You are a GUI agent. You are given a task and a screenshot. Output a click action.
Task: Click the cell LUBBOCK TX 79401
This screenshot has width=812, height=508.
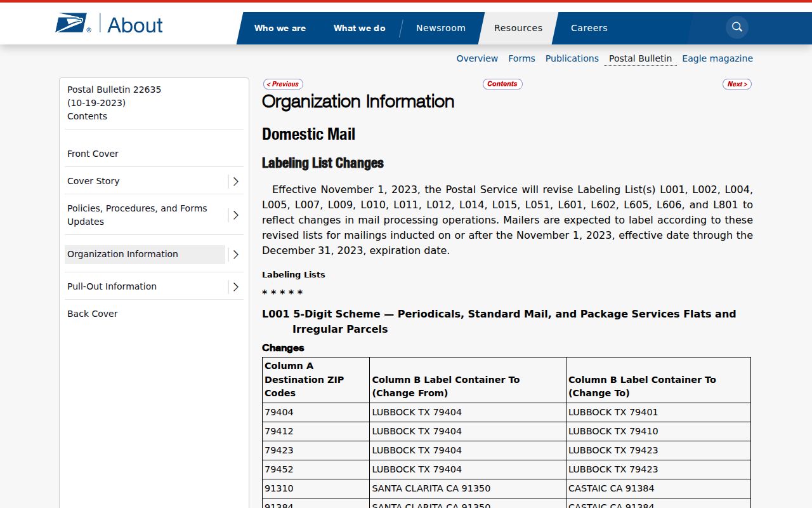[x=658, y=412]
